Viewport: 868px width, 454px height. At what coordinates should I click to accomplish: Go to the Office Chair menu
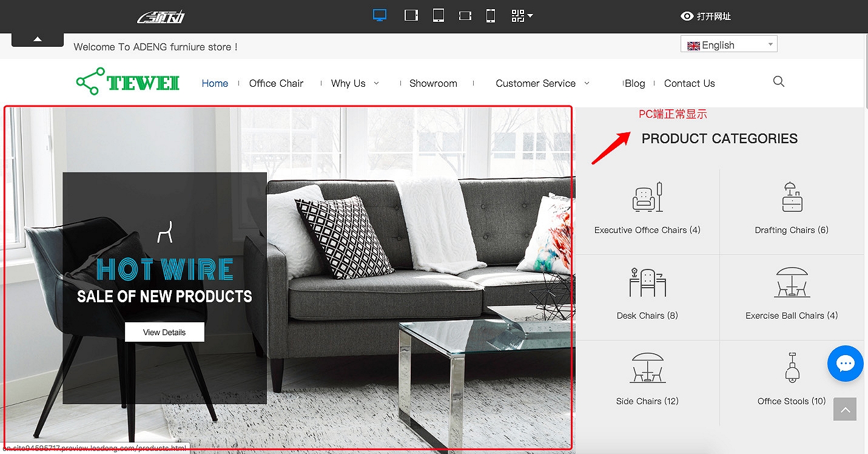pyautogui.click(x=276, y=83)
